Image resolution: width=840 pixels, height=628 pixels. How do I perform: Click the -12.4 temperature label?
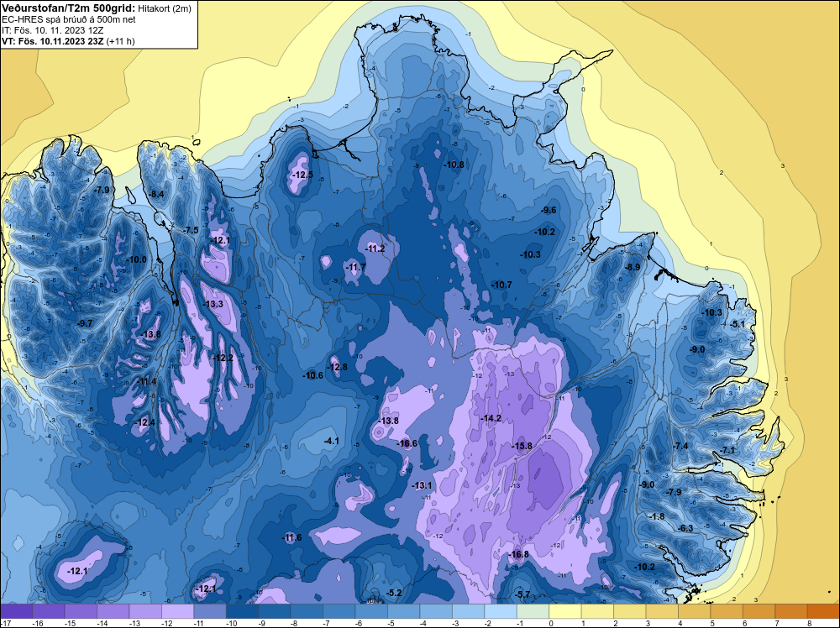coord(144,422)
